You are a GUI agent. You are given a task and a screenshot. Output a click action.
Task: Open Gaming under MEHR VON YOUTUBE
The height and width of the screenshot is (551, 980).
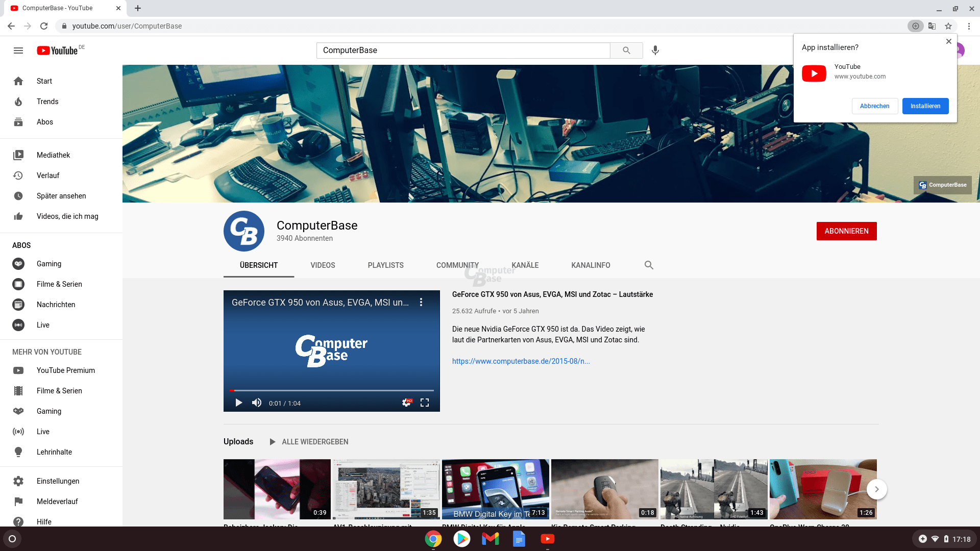(61, 411)
